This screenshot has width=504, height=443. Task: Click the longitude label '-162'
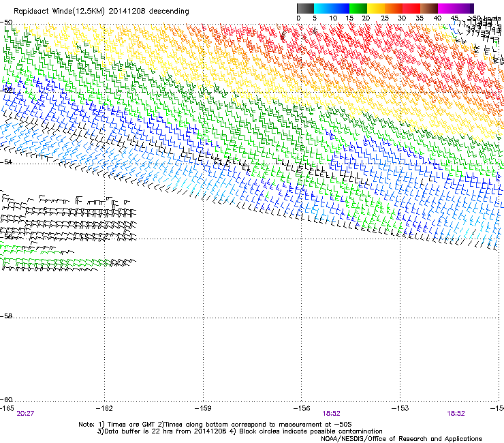104,408
